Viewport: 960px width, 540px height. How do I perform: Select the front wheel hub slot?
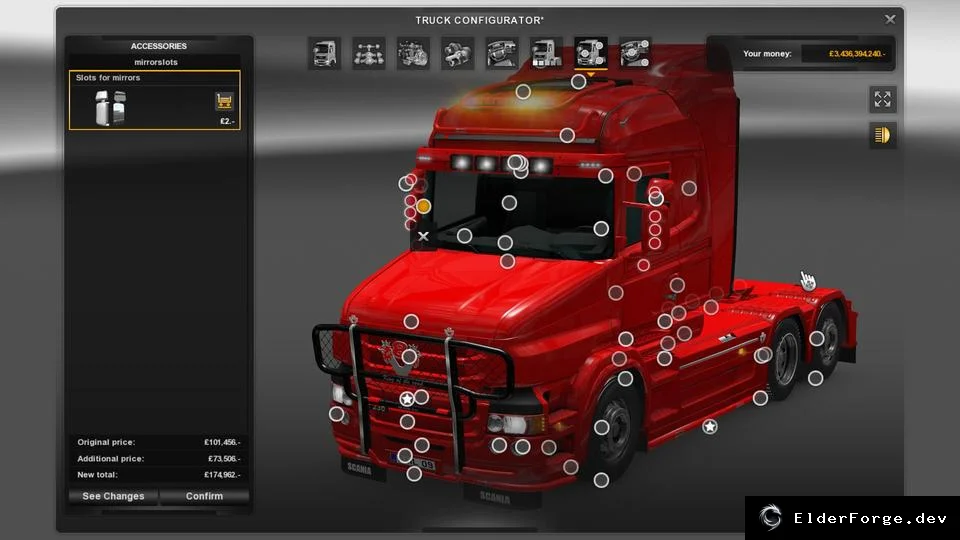pos(602,428)
